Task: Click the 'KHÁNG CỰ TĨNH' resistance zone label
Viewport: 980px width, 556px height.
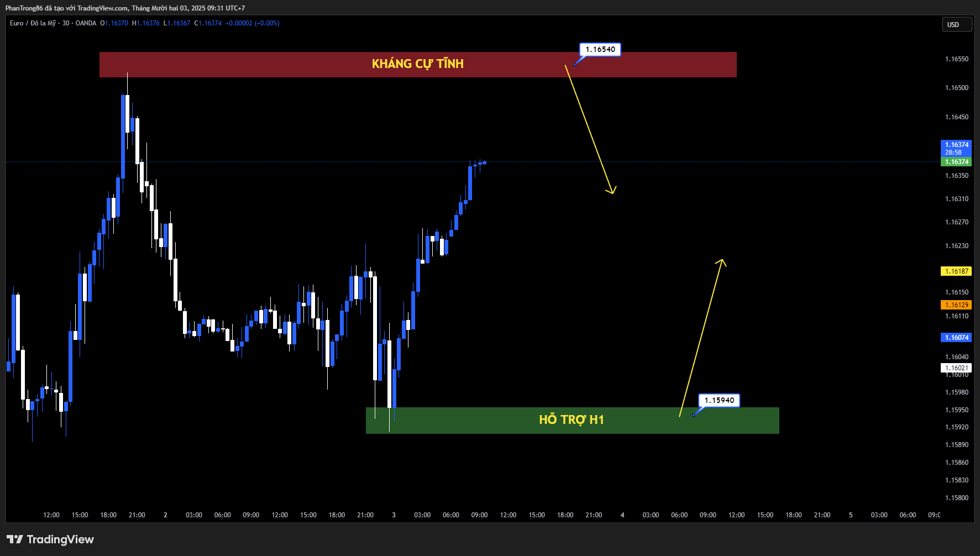Action: click(x=418, y=64)
